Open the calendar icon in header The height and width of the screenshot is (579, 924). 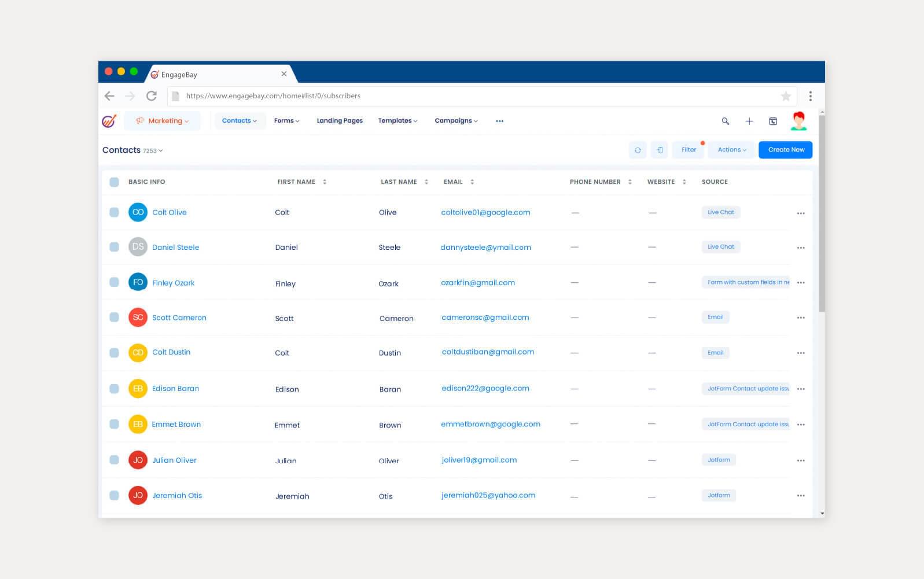772,121
